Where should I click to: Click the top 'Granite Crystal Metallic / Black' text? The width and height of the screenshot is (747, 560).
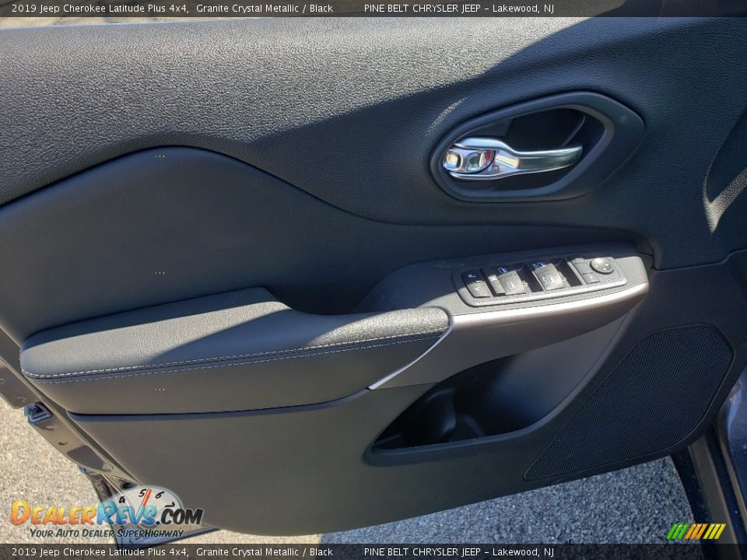(265, 9)
